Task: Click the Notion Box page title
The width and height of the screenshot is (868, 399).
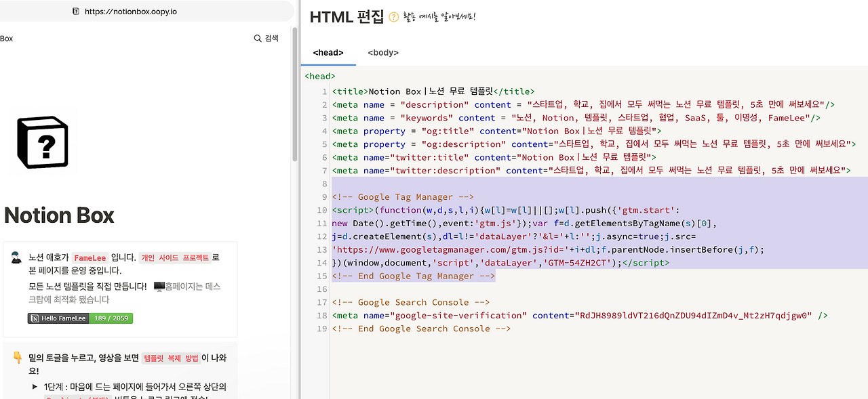Action: pyautogui.click(x=59, y=215)
